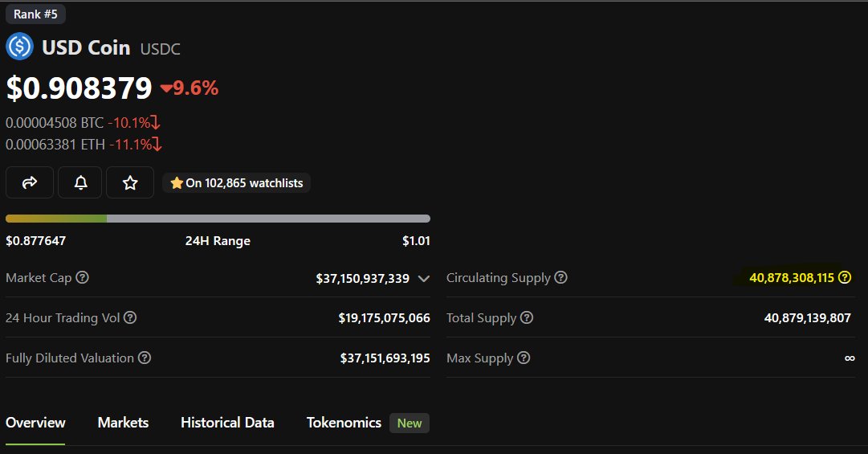Viewport: 868px width, 454px height.
Task: Click On 102,865 watchlists badge
Action: 236,182
